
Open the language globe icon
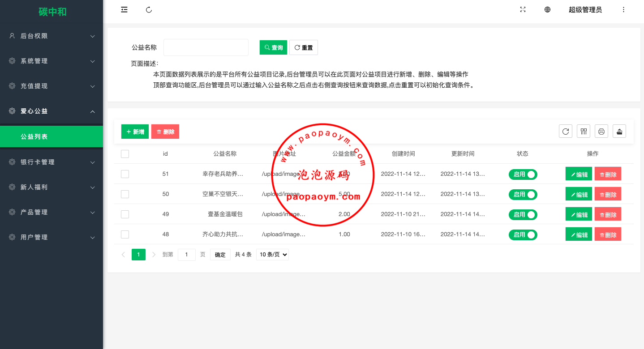(547, 10)
